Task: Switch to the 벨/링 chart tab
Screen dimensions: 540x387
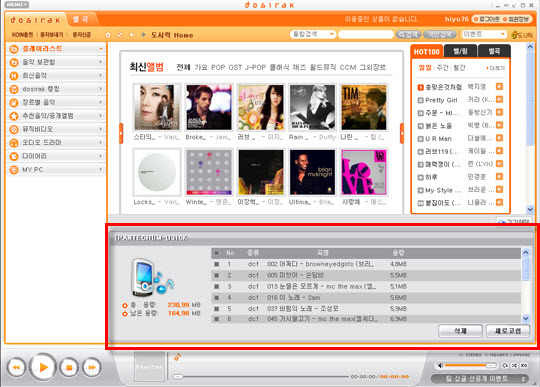Action: click(460, 51)
